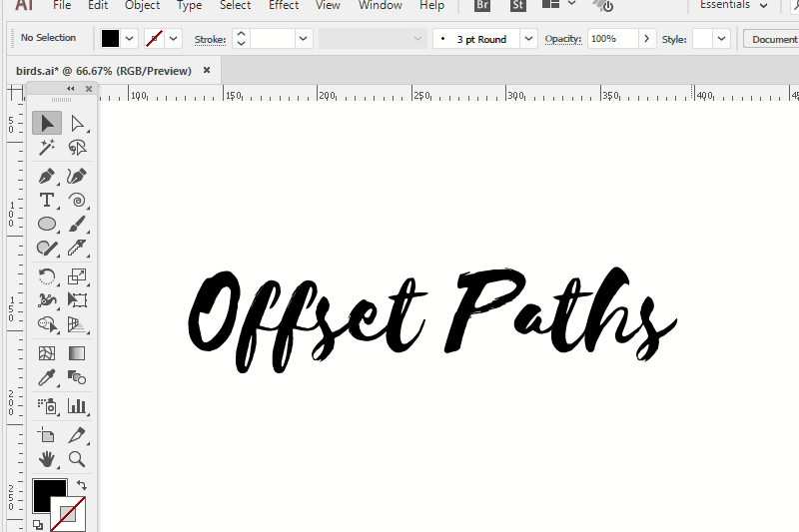Activate the Hand tool
The image size is (799, 532).
pos(47,458)
